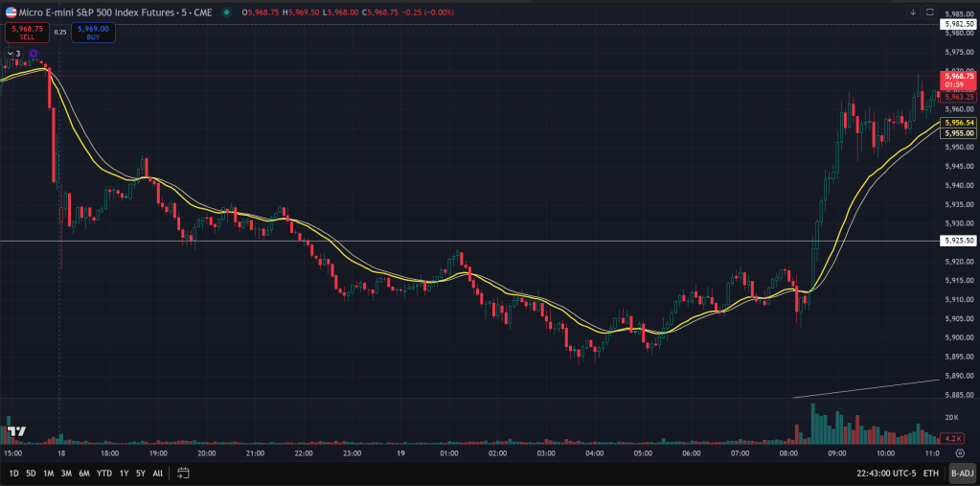Select the YTD time range
This screenshot has height=486, width=980.
[x=103, y=473]
